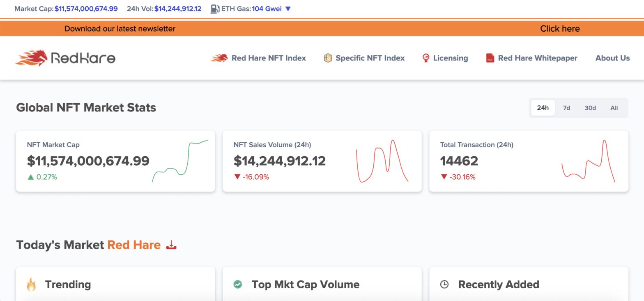Open the About Us page
The image size is (644, 301).
(x=612, y=58)
